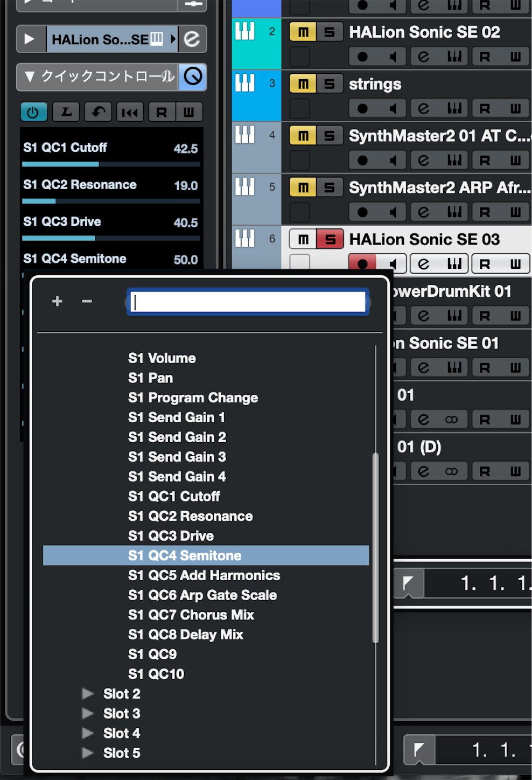The image size is (532, 780).
Task: Enable Write automation on strings track
Action: (515, 108)
